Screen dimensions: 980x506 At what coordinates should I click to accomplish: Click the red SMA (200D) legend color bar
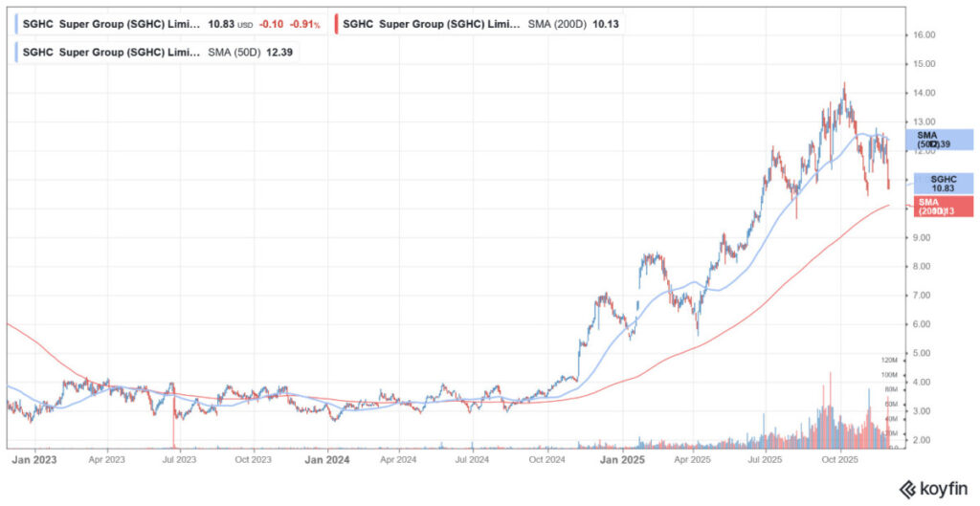pyautogui.click(x=336, y=22)
